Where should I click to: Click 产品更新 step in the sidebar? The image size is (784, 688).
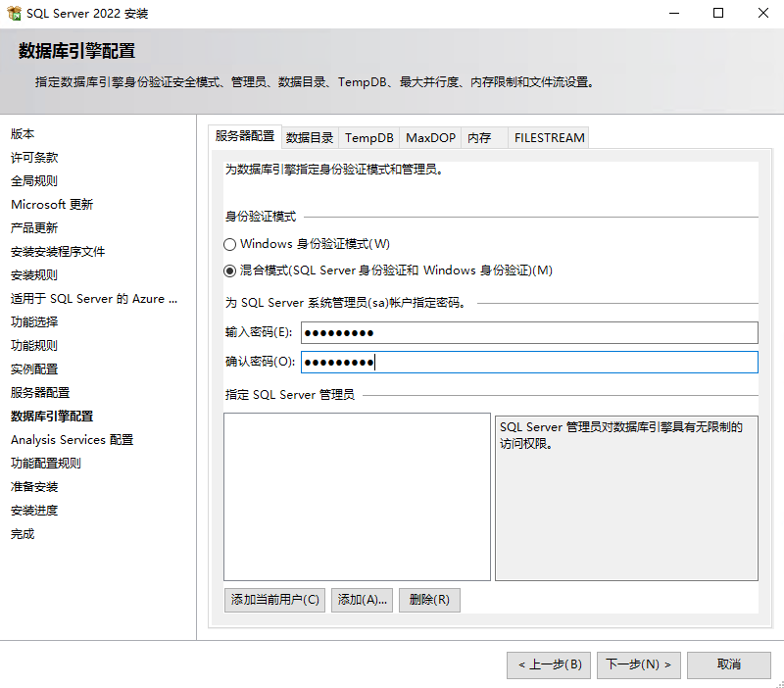coord(34,228)
